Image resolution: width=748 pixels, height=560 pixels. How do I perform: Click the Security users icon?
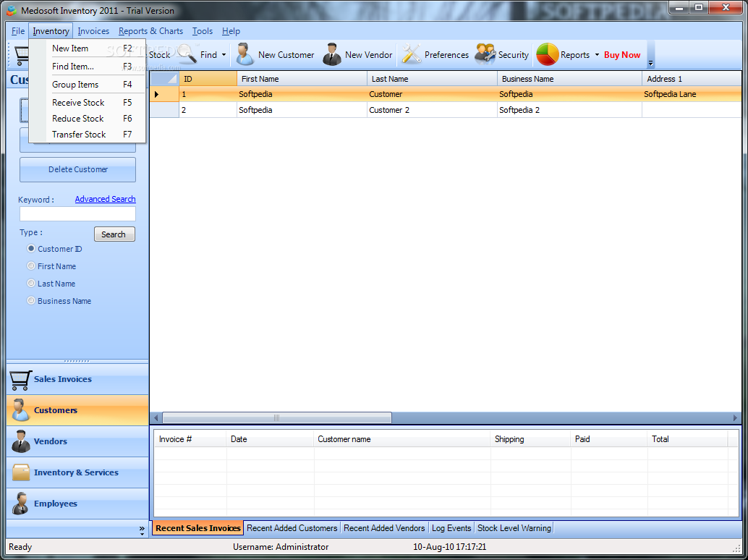[x=485, y=54]
